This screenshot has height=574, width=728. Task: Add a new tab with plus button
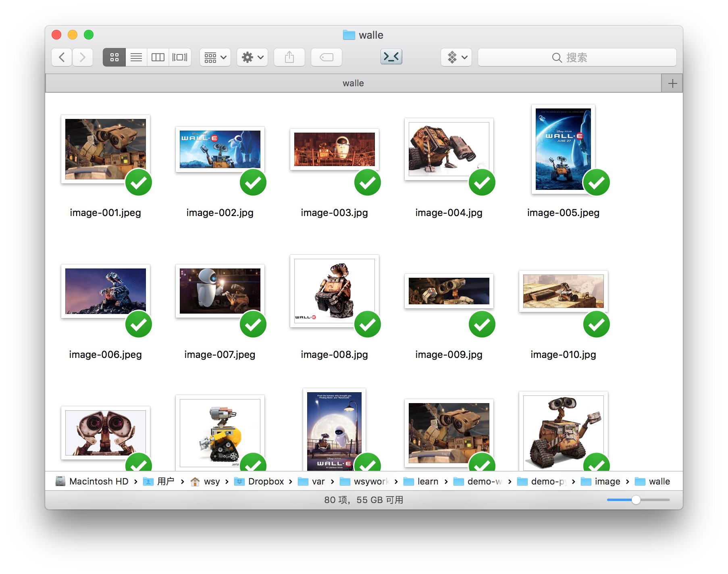point(672,83)
